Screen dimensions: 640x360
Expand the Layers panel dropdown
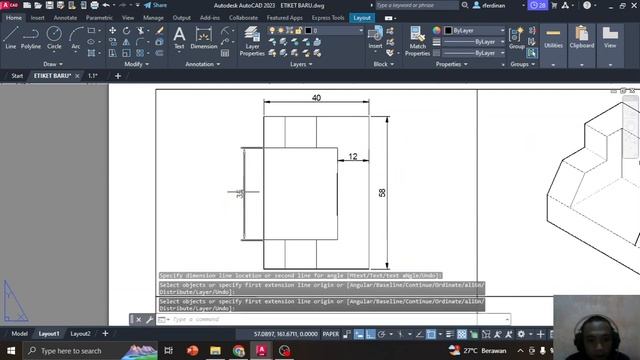pos(301,64)
